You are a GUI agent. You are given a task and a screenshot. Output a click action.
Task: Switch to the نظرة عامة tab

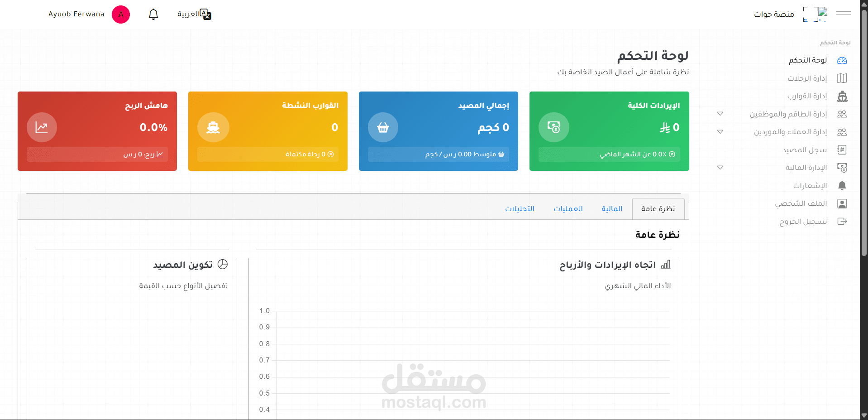pyautogui.click(x=658, y=209)
